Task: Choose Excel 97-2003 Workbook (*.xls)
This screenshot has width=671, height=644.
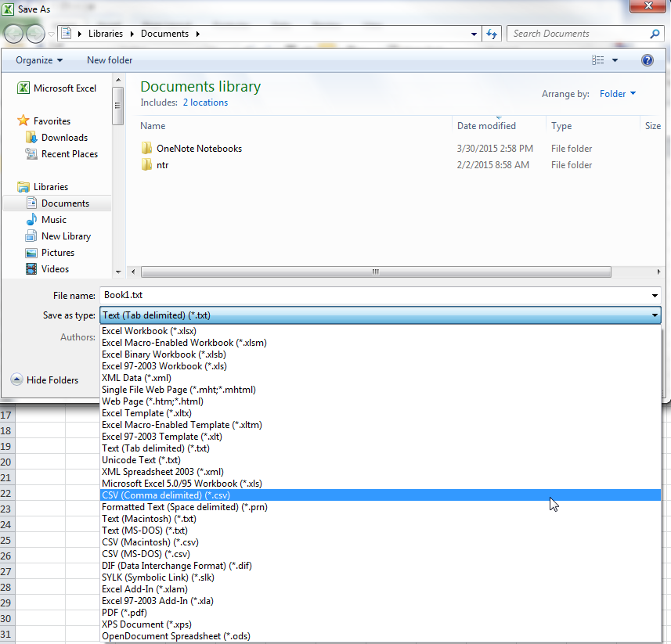Action: click(x=381, y=366)
